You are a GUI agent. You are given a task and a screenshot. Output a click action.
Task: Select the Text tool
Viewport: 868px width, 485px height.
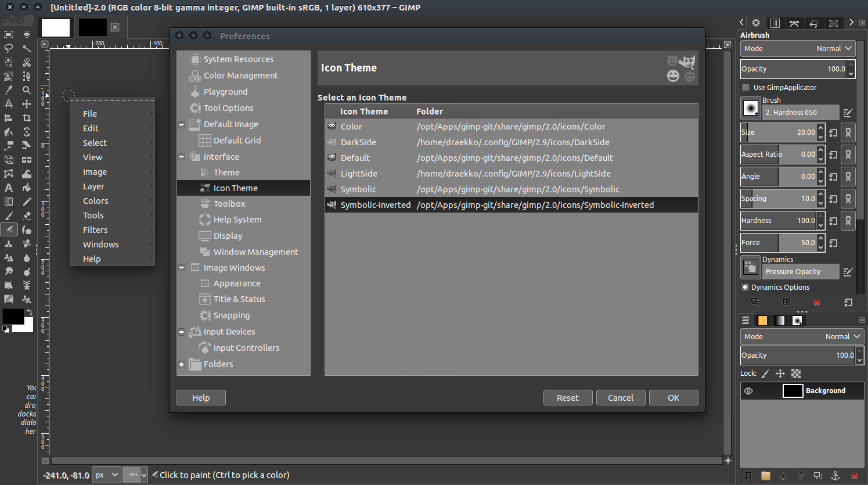pyautogui.click(x=9, y=188)
